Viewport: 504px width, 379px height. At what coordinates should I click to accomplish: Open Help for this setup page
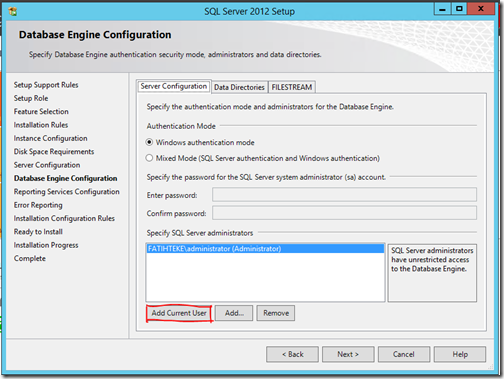[x=460, y=354]
